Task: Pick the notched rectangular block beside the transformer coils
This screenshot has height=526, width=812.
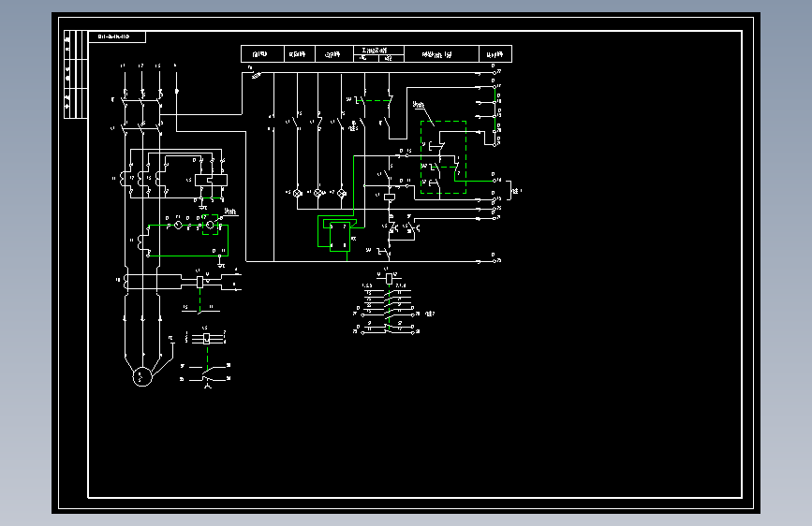Action: [211, 180]
